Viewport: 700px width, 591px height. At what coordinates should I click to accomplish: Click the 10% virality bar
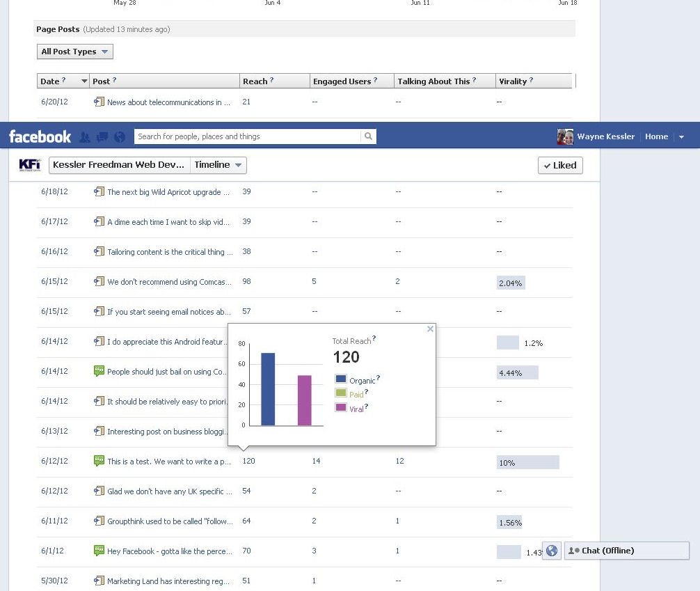[x=527, y=462]
